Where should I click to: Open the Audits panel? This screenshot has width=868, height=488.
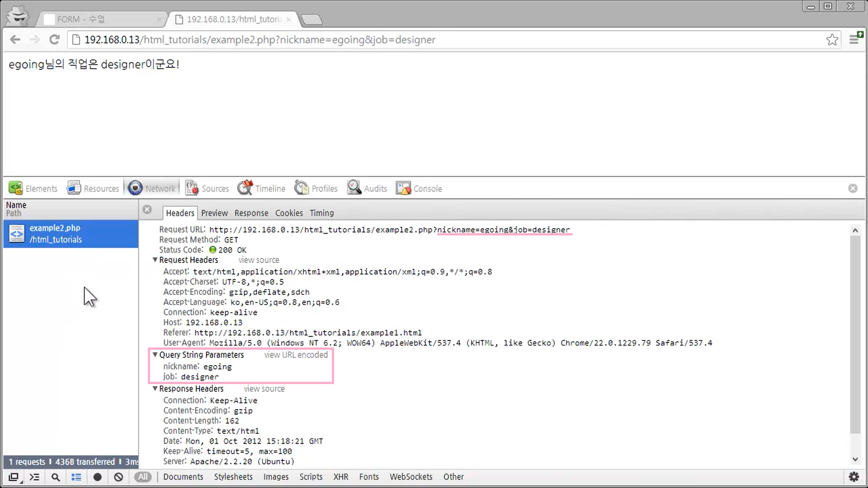(x=367, y=188)
